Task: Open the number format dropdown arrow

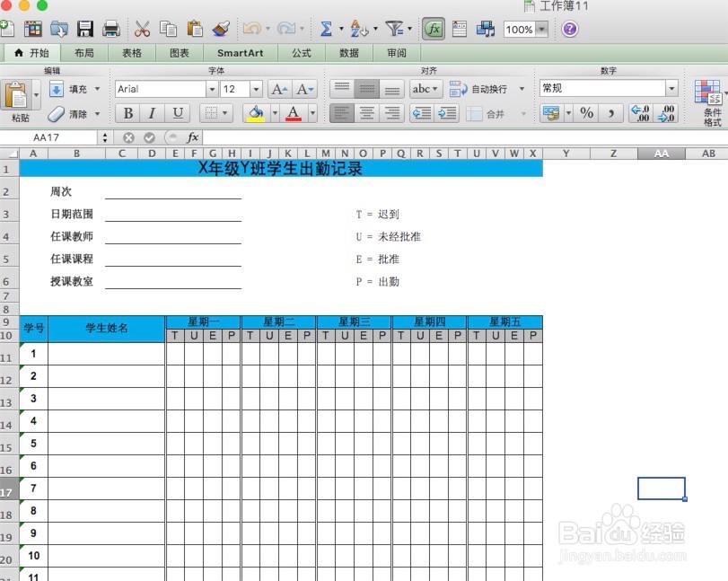Action: pyautogui.click(x=671, y=88)
